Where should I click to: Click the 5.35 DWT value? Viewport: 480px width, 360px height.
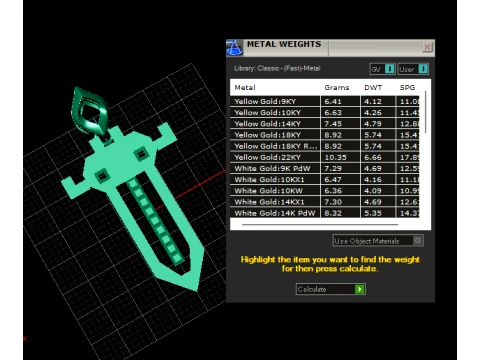click(373, 213)
